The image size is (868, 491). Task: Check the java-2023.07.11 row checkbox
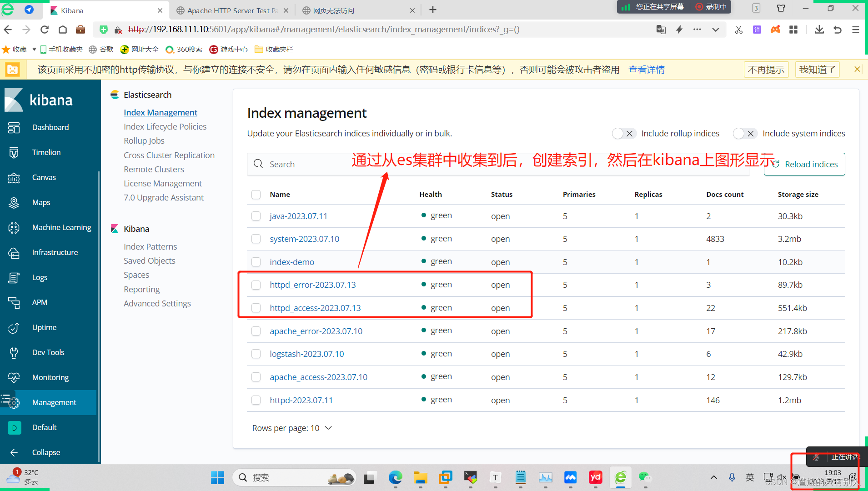[256, 216]
